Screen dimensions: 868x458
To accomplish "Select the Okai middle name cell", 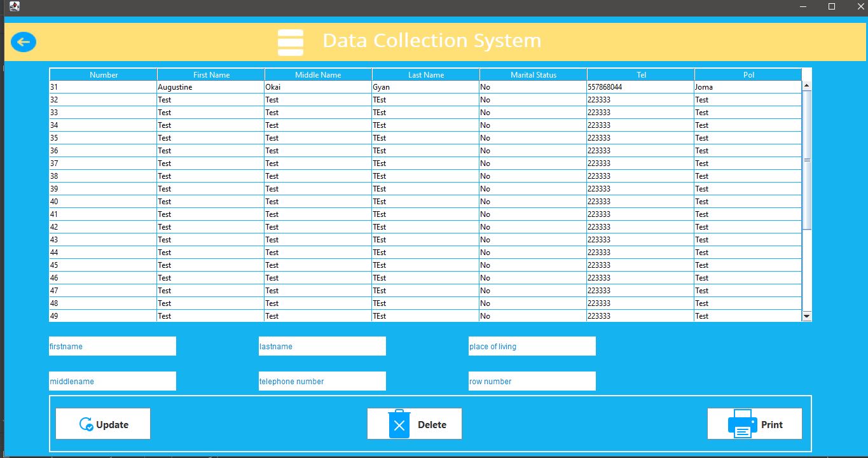I will point(318,87).
